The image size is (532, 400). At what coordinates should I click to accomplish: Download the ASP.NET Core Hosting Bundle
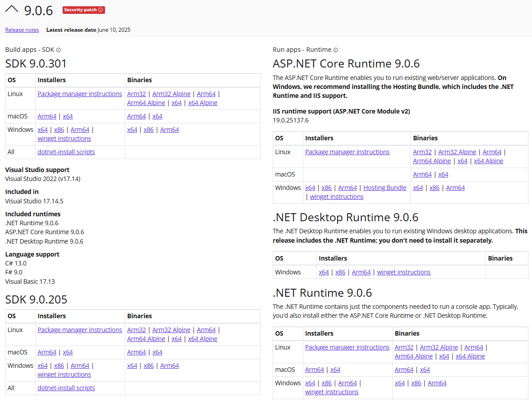(384, 188)
